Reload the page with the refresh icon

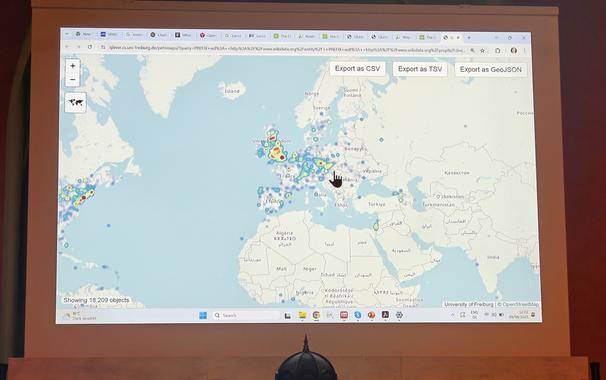pyautogui.click(x=90, y=47)
